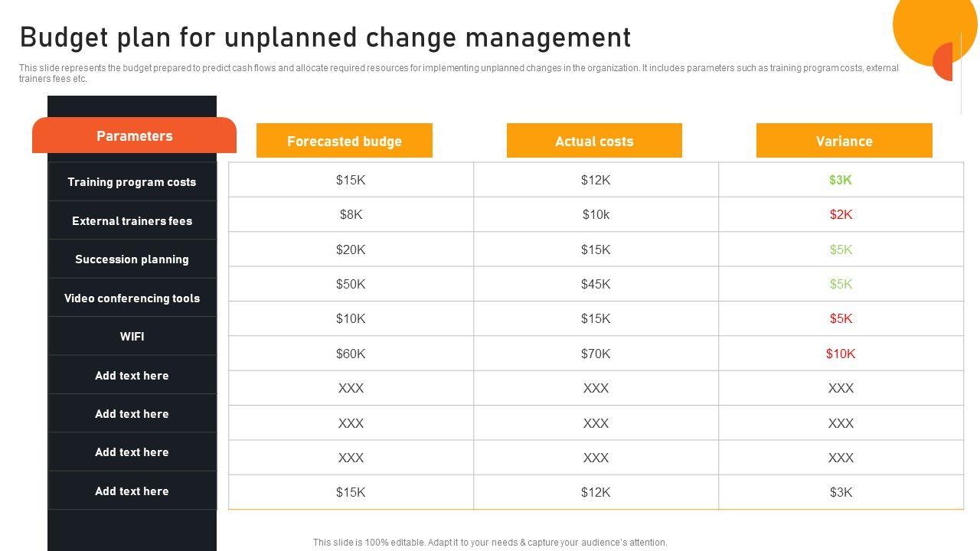980x551 pixels.
Task: Click the red $2K variance value
Action: click(841, 214)
